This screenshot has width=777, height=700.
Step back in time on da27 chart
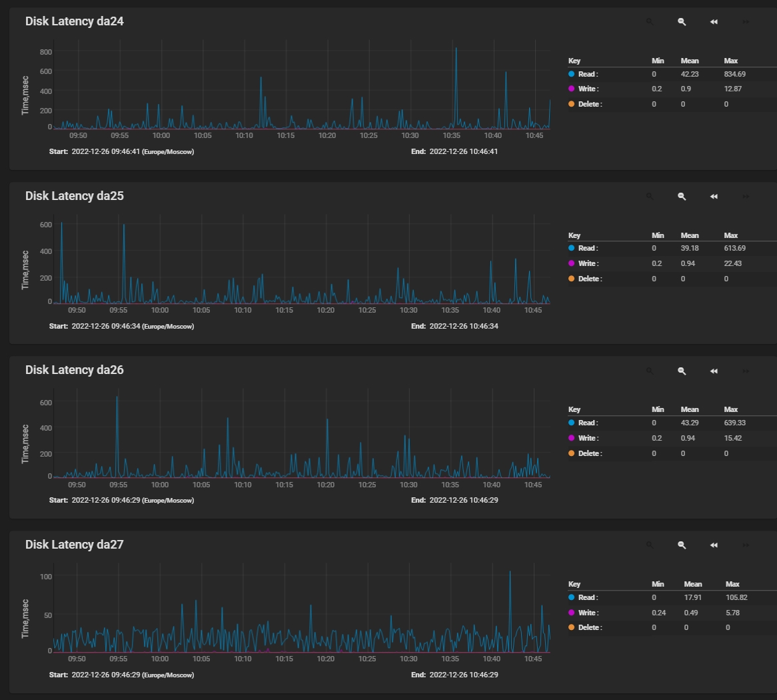[x=714, y=545]
